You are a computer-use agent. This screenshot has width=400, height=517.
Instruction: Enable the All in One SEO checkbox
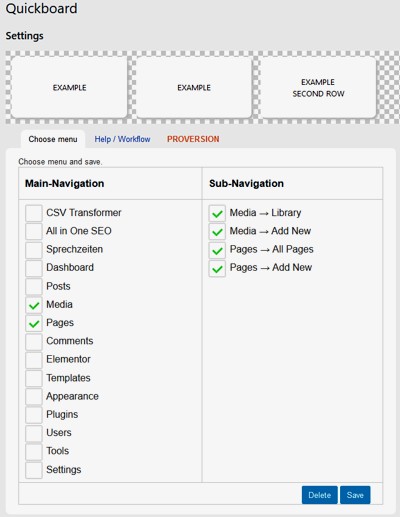pyautogui.click(x=34, y=231)
